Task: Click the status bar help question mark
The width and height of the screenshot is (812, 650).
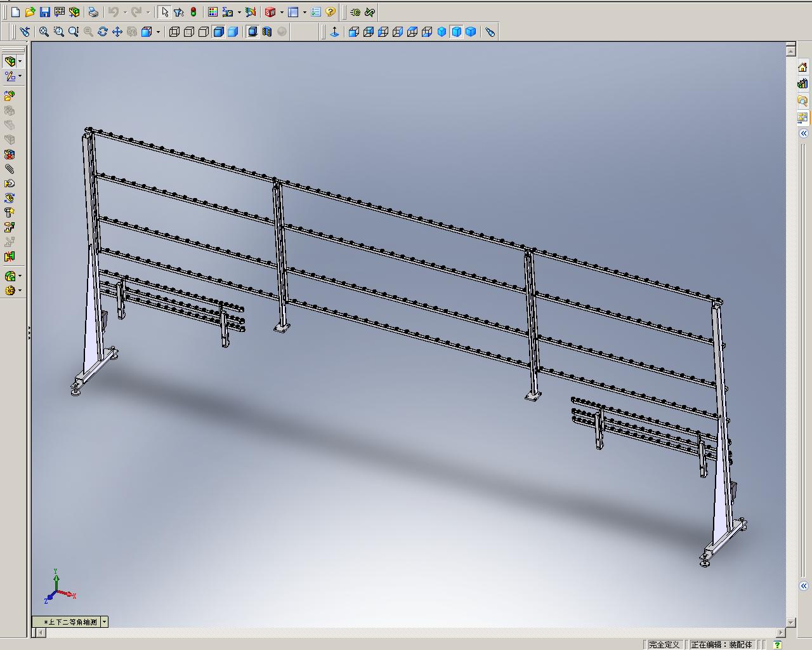Action: [x=779, y=645]
